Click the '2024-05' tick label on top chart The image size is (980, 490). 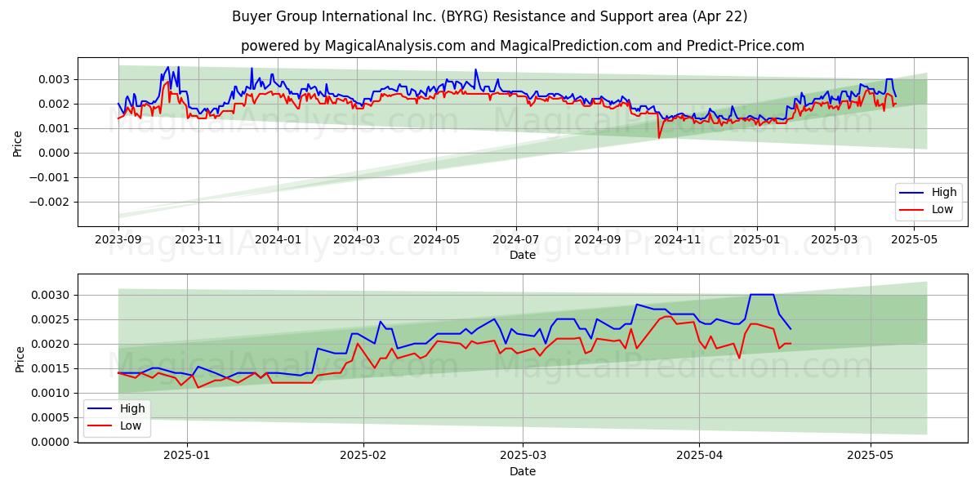coord(435,239)
